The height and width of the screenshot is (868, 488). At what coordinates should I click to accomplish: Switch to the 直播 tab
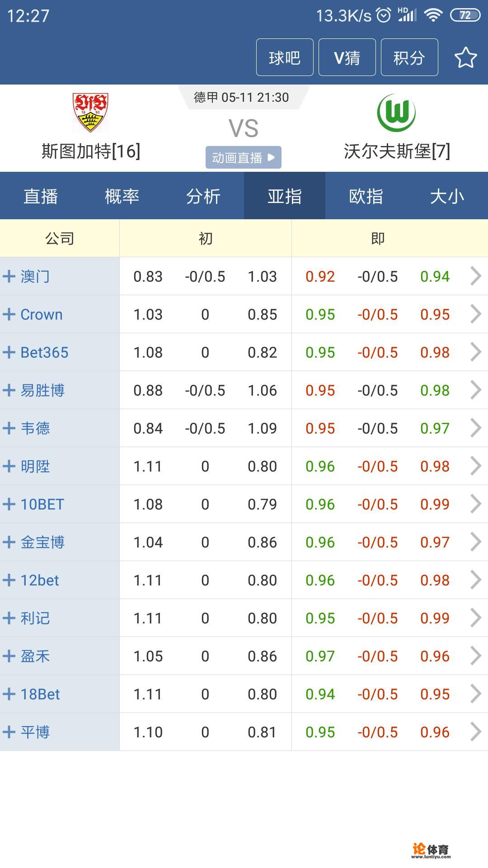[41, 196]
